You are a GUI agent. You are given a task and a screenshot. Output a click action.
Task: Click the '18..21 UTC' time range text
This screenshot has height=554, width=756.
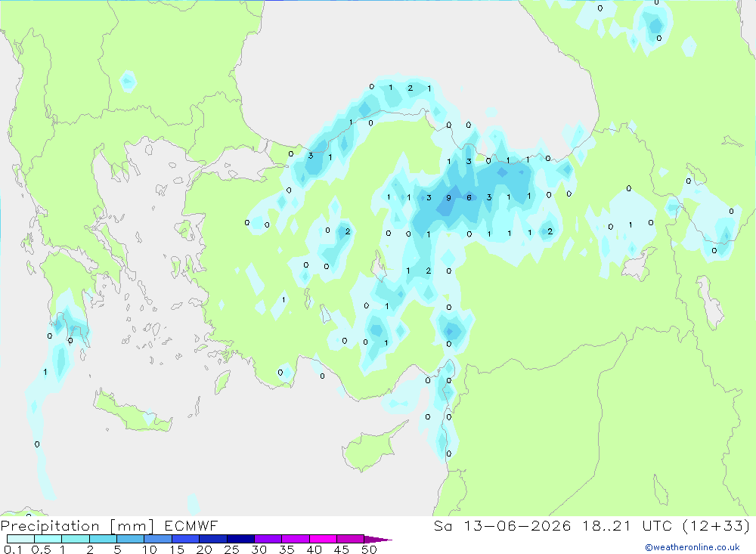tap(627, 526)
